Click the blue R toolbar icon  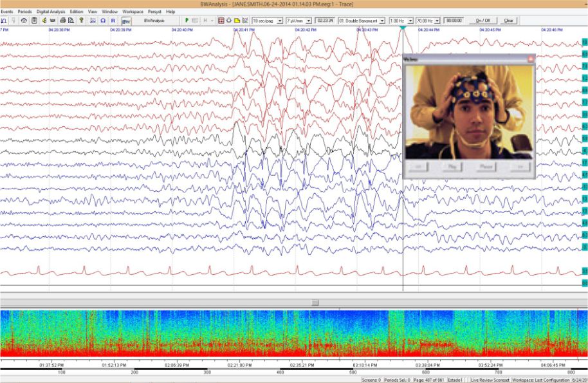(113, 21)
